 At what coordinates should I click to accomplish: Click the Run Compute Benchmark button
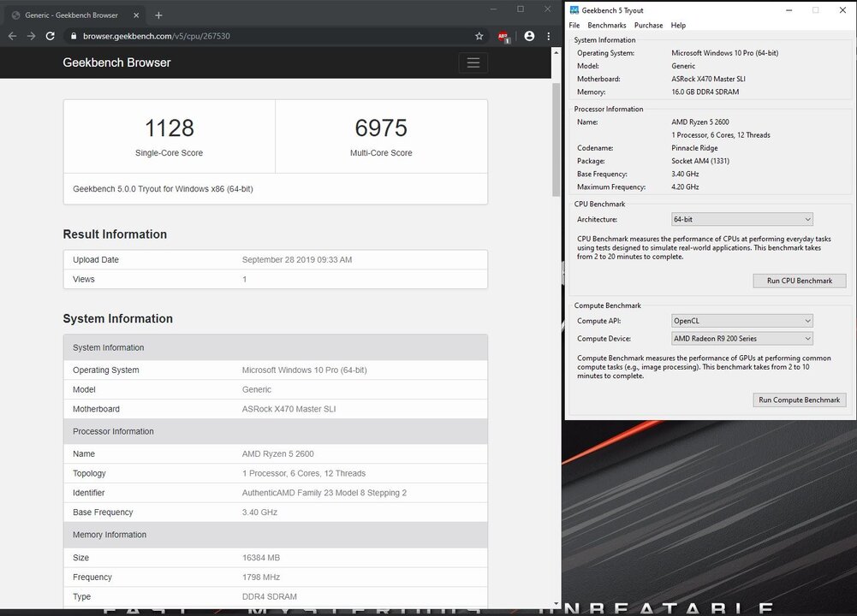pyautogui.click(x=799, y=400)
